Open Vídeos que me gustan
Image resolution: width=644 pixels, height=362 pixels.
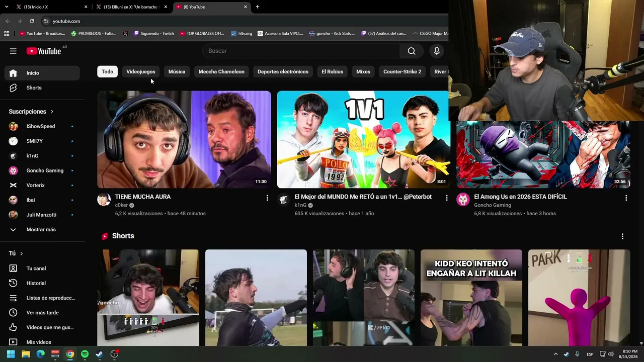(42, 327)
